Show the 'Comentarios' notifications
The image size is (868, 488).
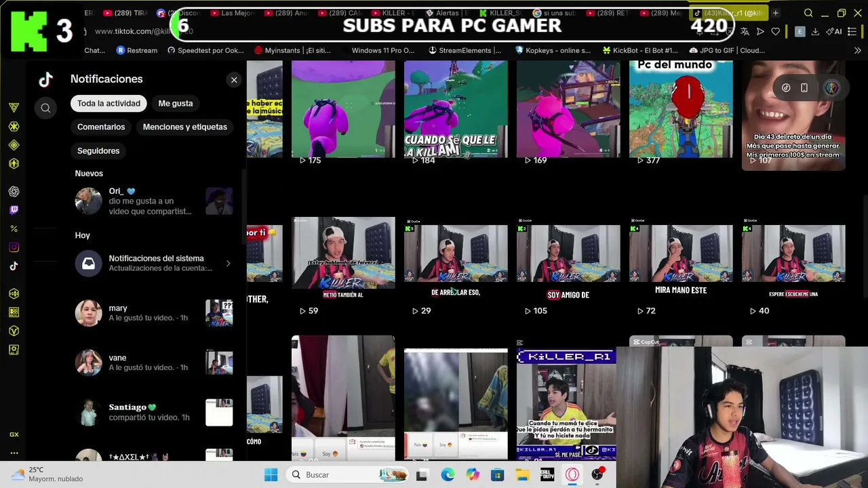[x=101, y=127]
